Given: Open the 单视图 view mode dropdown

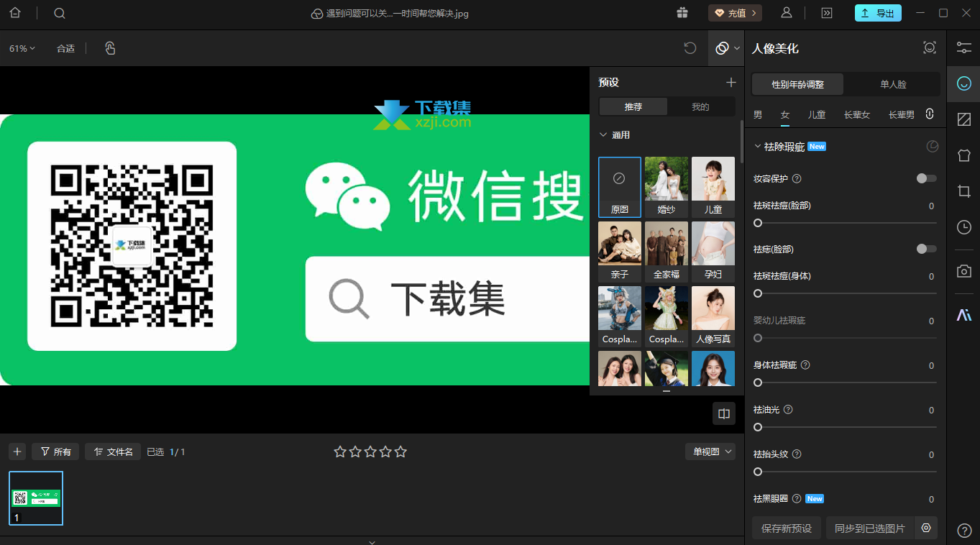Looking at the screenshot, I should coord(710,452).
